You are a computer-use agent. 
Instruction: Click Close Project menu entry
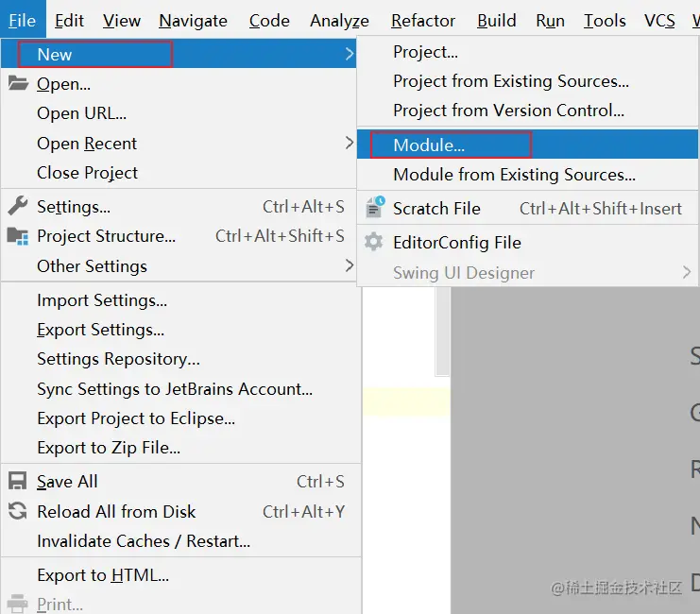pos(87,173)
